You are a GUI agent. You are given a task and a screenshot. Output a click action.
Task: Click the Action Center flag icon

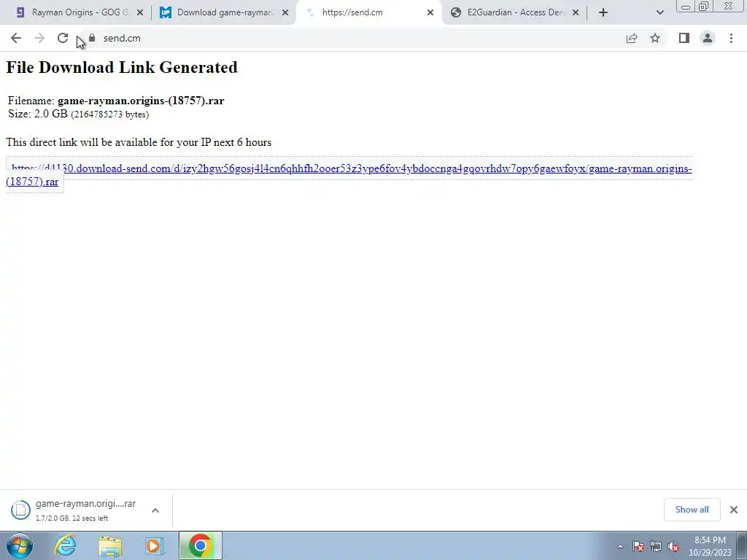pos(638,546)
